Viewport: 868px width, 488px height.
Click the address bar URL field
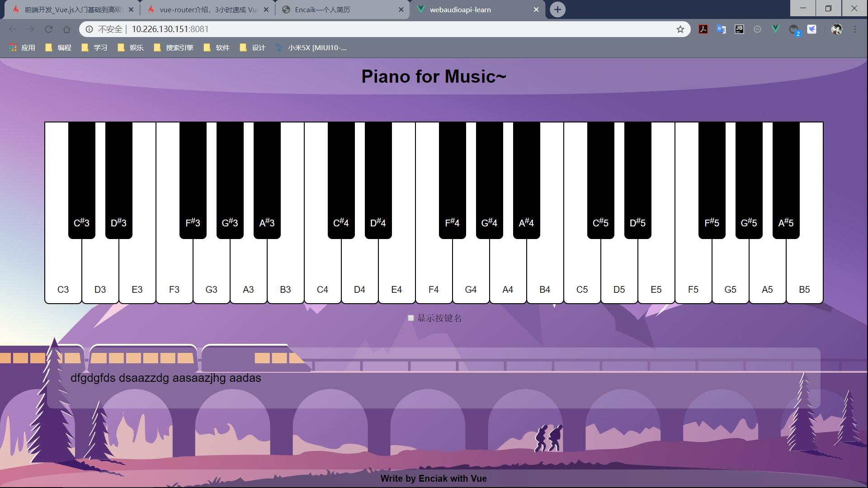[384, 29]
